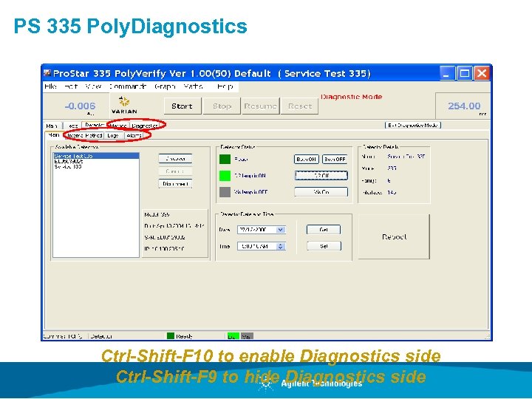Open the Internal Method sub-tab
This screenshot has width=532, height=399.
tap(84, 135)
